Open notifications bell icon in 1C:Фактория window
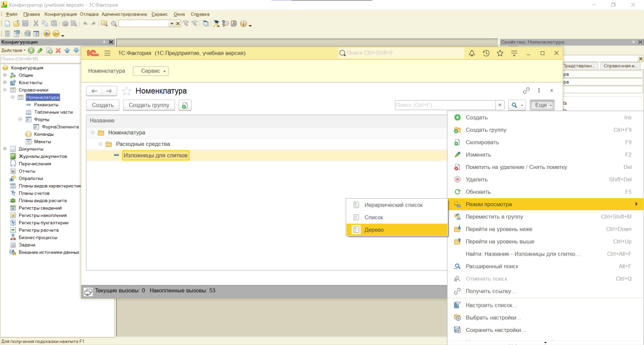 point(472,53)
